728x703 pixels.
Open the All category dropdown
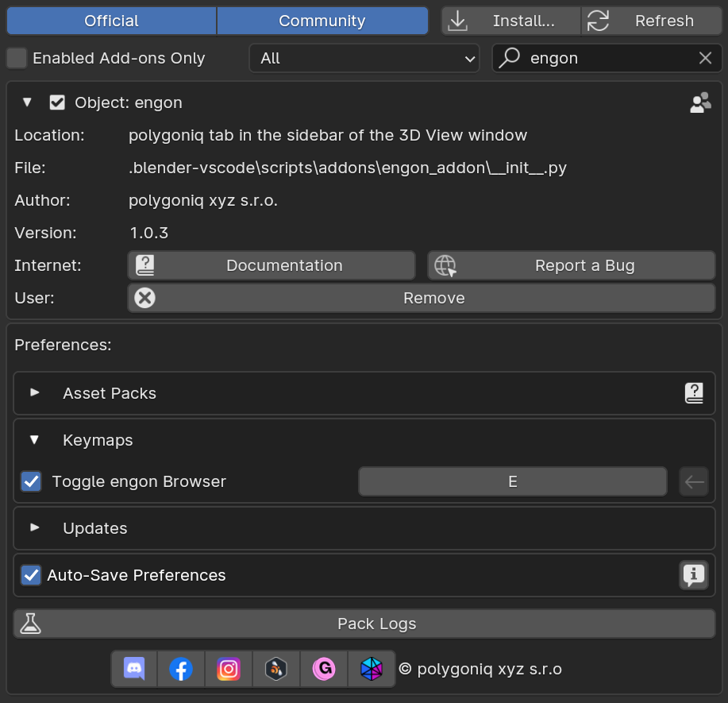pos(364,58)
